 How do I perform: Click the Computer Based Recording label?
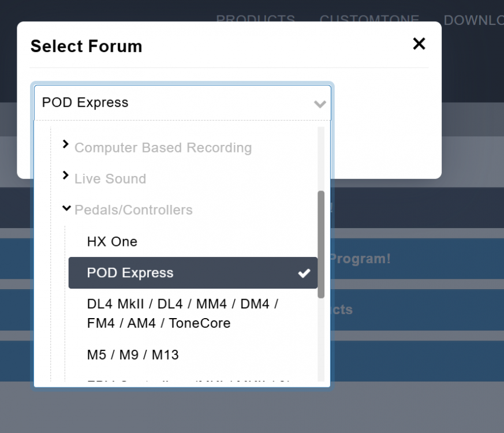(x=163, y=148)
